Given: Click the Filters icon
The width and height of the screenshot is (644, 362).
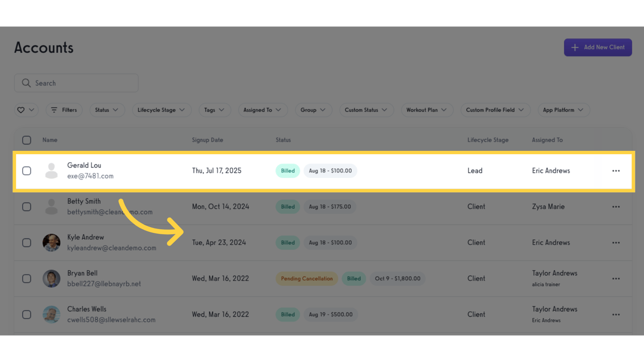Looking at the screenshot, I should (x=56, y=110).
